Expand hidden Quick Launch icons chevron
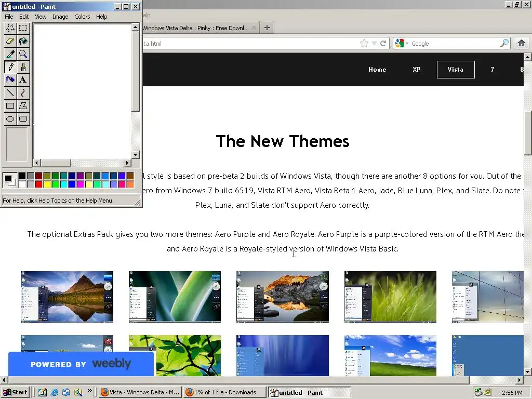The width and height of the screenshot is (532, 399). point(89,391)
